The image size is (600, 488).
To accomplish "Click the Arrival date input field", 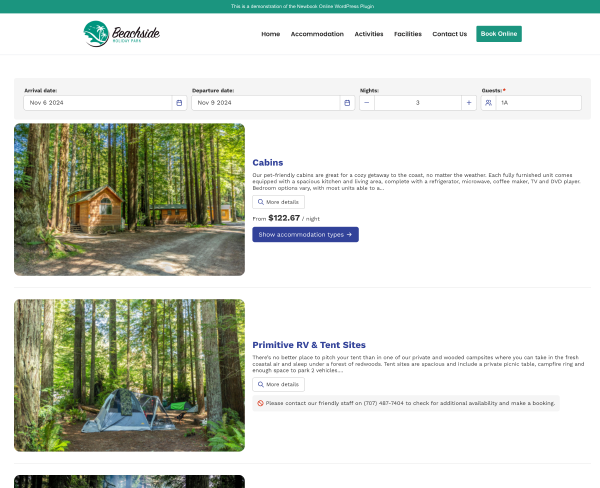I will [98, 103].
